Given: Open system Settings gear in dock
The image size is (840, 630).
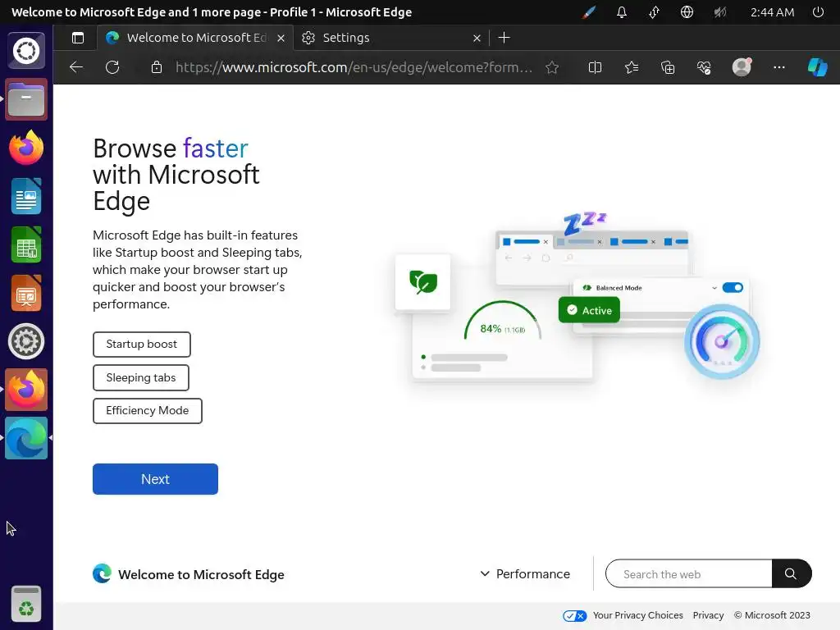Looking at the screenshot, I should [26, 341].
